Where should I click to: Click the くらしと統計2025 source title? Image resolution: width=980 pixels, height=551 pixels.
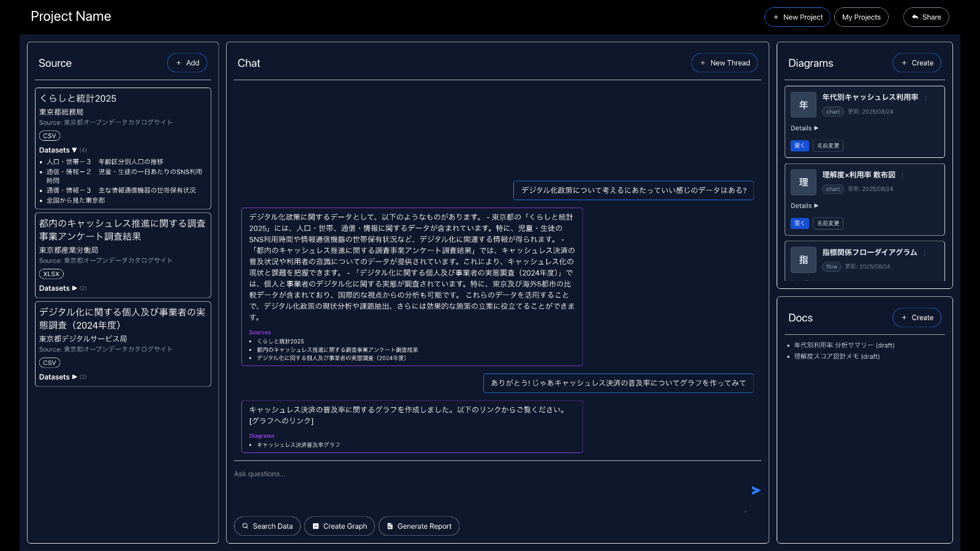point(78,99)
